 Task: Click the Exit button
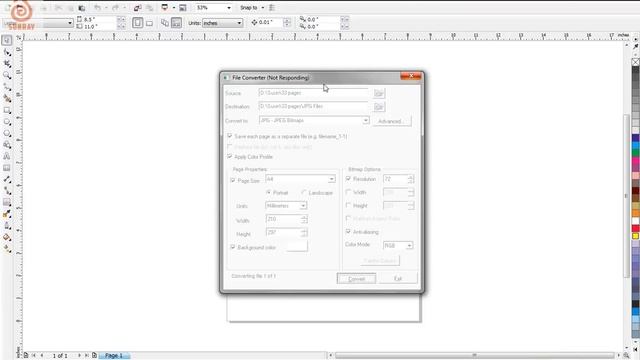pos(398,279)
